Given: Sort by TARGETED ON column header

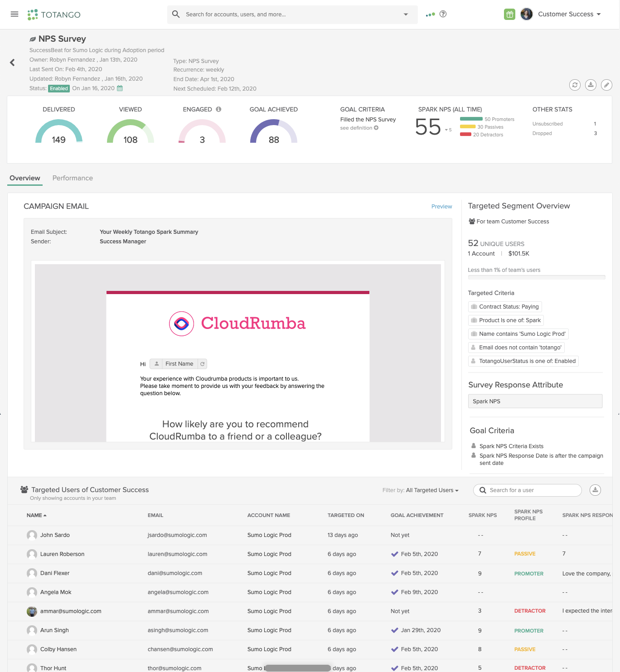Looking at the screenshot, I should (346, 515).
